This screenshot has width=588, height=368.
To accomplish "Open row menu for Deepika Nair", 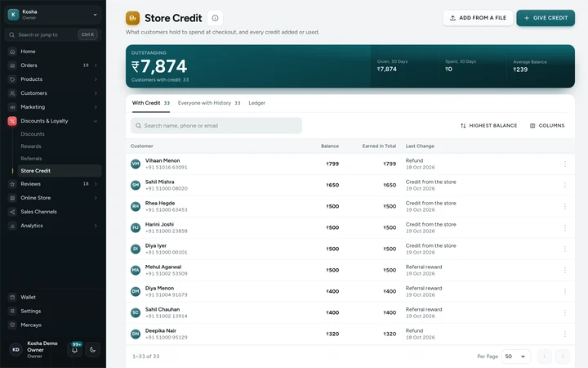I will point(565,334).
